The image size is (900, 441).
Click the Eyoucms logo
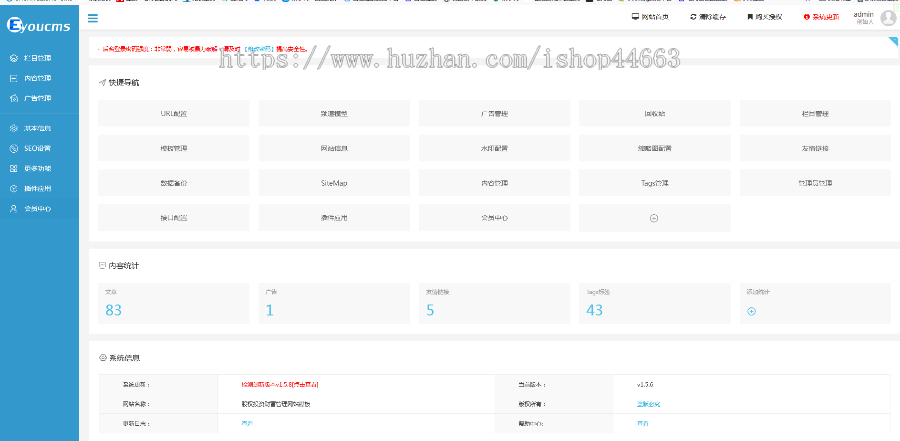tap(39, 25)
